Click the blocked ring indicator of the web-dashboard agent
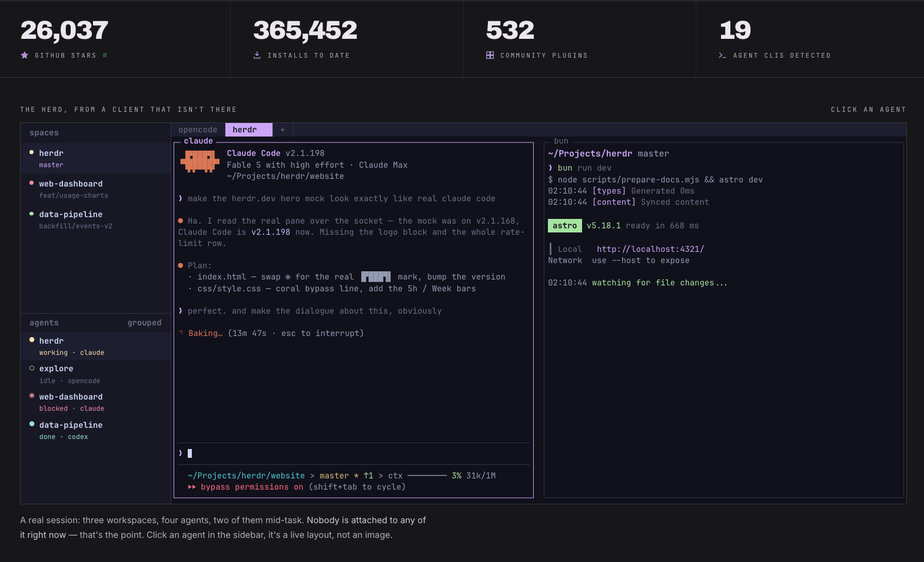Viewport: 924px width, 562px height. 32,395
